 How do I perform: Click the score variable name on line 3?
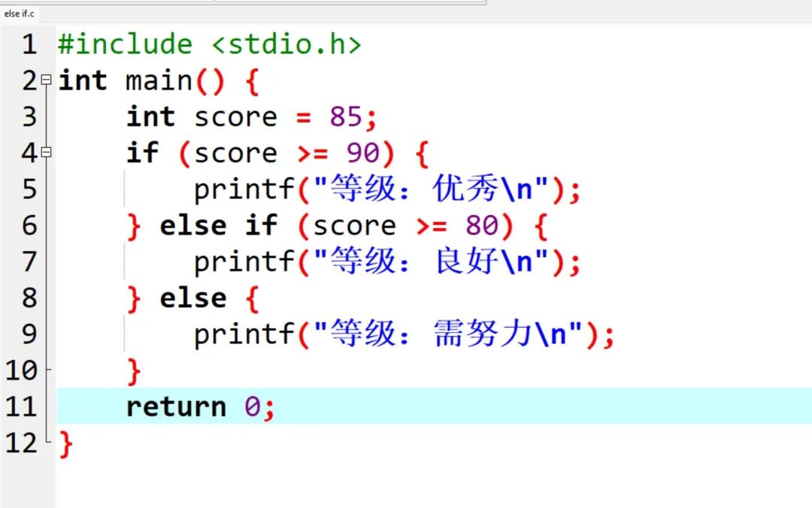[235, 117]
